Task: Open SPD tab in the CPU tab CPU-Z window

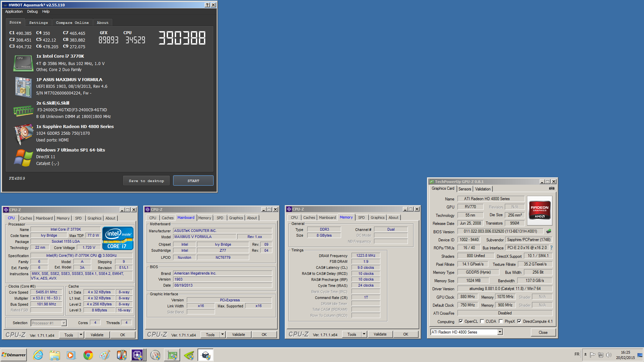Action: [x=78, y=218]
